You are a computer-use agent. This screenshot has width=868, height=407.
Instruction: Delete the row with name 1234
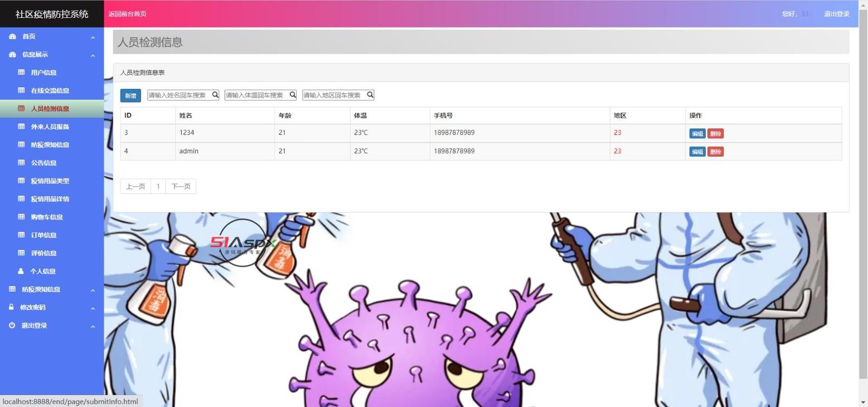[x=716, y=133]
